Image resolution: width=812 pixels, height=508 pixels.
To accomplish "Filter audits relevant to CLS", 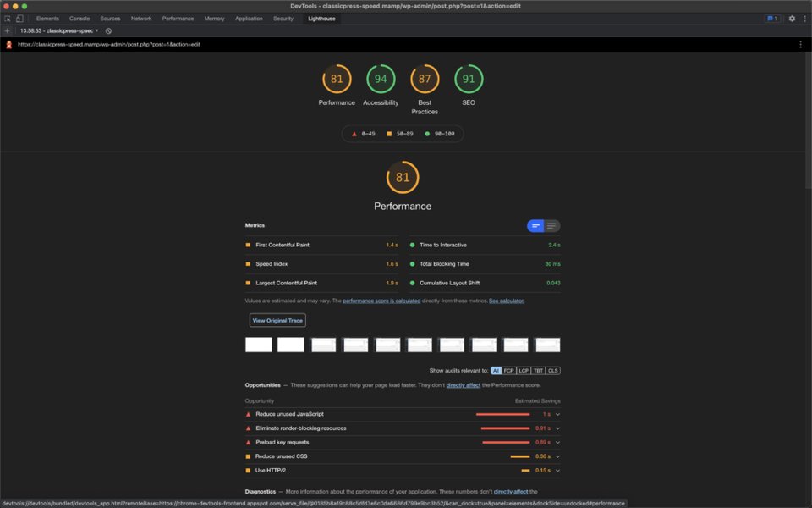I will [553, 371].
